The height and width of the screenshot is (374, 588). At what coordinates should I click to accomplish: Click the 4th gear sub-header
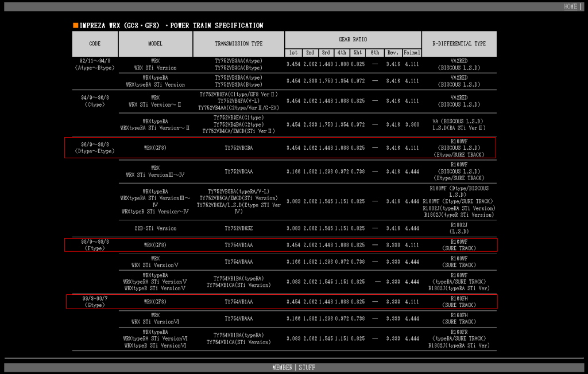(x=342, y=53)
